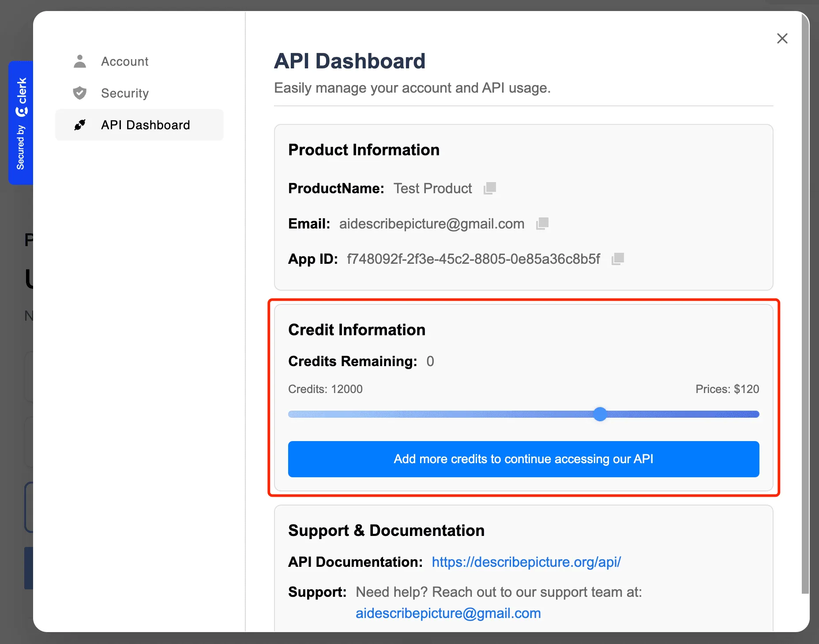
Task: Copy the product name with its copy icon
Action: pos(490,188)
